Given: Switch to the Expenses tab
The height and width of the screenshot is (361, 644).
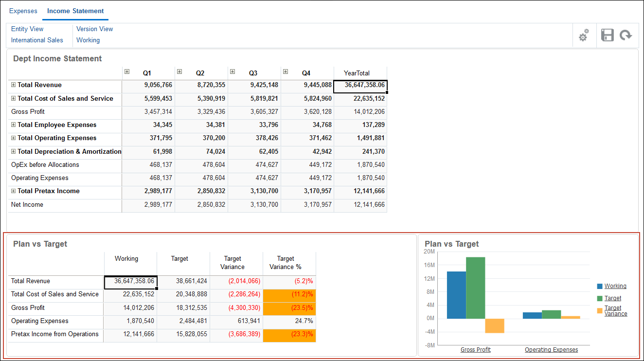Looking at the screenshot, I should point(23,11).
